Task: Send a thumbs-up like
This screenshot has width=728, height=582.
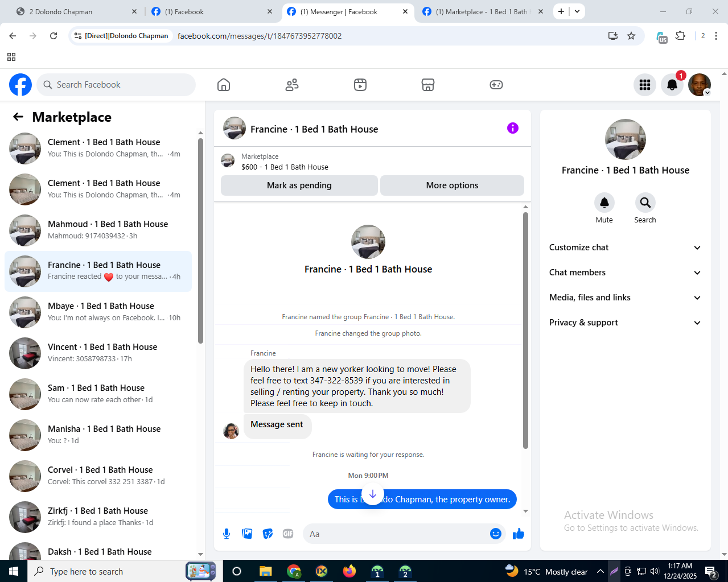Action: (519, 534)
